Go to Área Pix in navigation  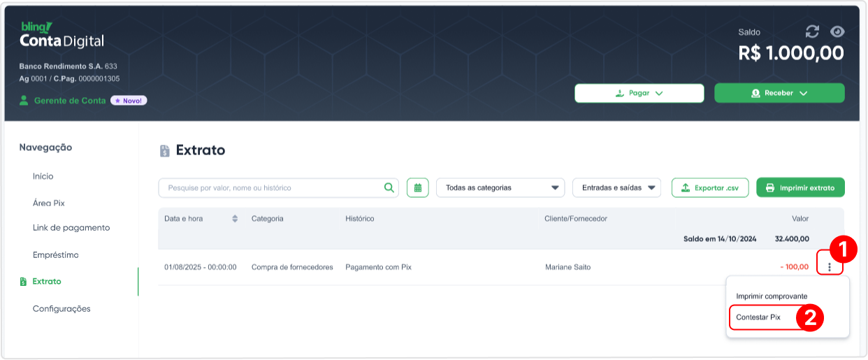[48, 203]
